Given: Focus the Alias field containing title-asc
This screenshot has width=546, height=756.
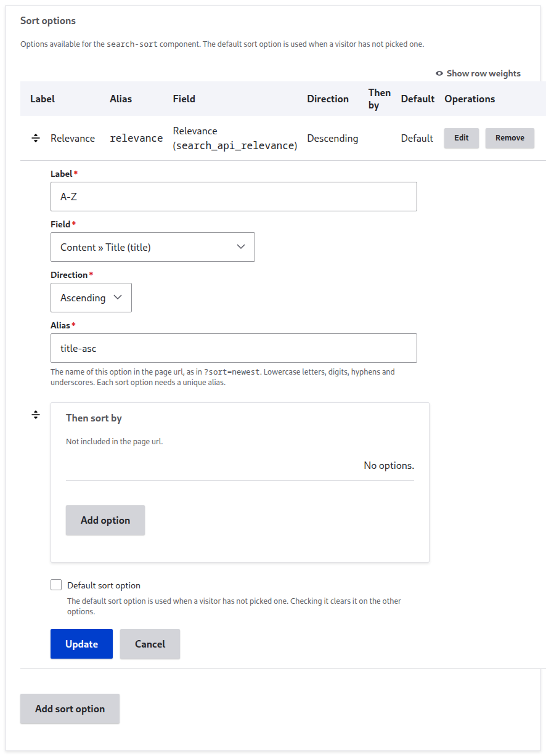Looking at the screenshot, I should pyautogui.click(x=234, y=348).
